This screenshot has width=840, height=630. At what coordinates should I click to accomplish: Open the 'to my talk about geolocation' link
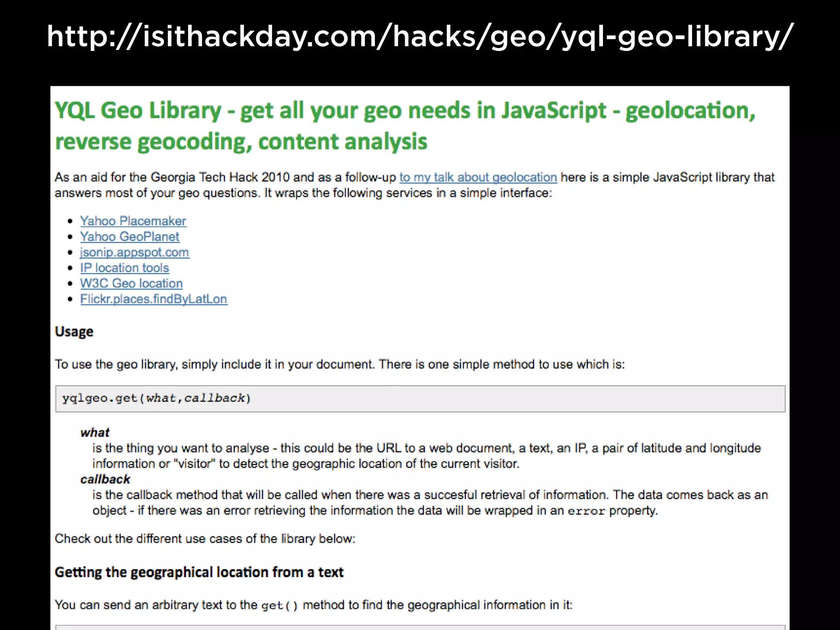click(478, 177)
